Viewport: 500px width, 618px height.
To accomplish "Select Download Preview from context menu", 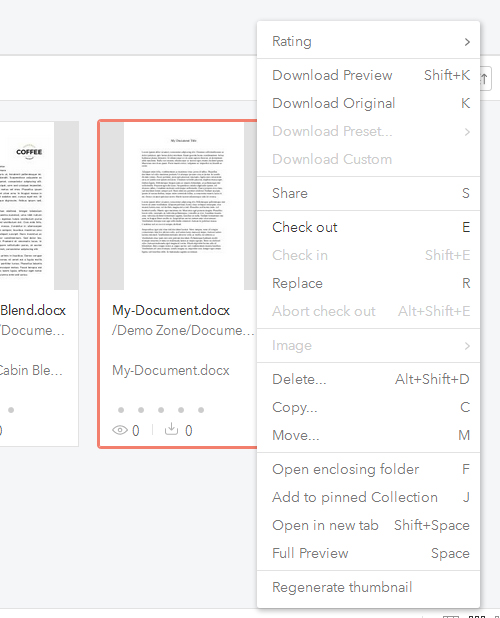I will click(368, 75).
